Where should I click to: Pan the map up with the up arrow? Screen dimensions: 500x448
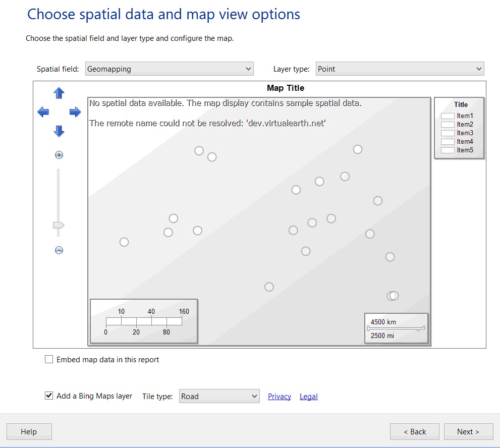(x=59, y=93)
